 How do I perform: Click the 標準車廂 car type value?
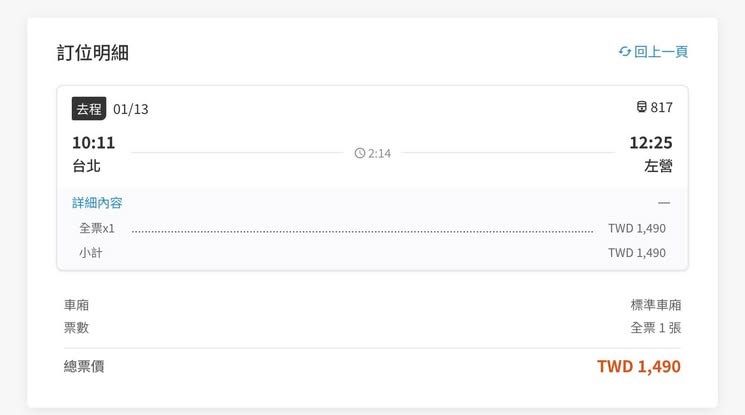coord(655,305)
